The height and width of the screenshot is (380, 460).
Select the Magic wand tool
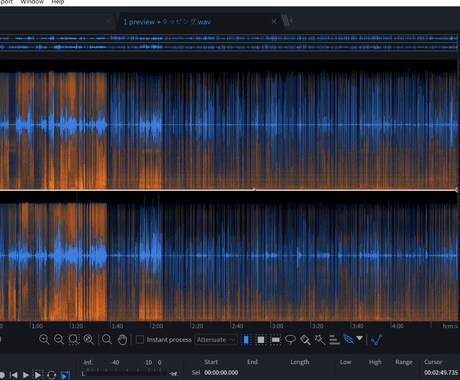320,340
